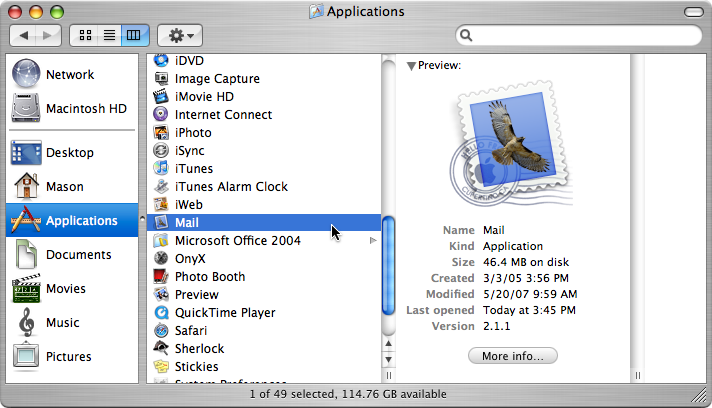This screenshot has height=408, width=712.
Task: Select the Internet Connect icon
Action: [x=161, y=114]
